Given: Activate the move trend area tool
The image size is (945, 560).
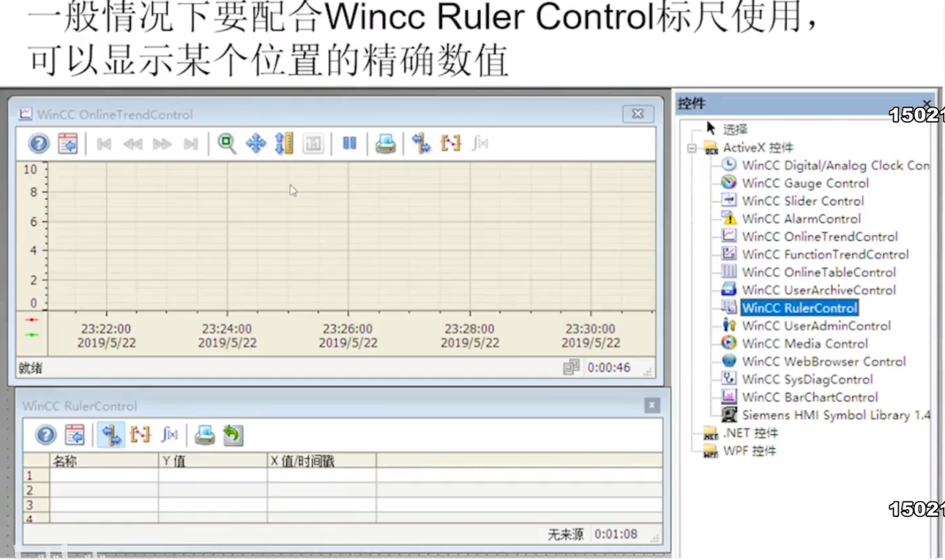Looking at the screenshot, I should [255, 143].
